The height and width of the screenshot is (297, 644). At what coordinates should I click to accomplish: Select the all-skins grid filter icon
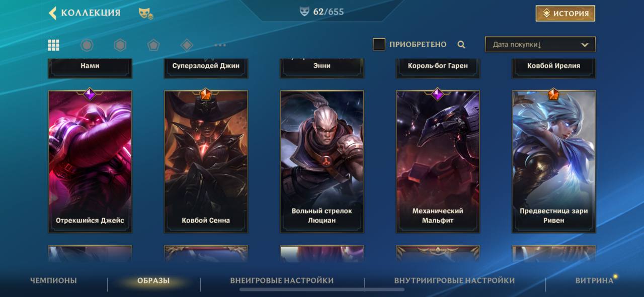click(x=54, y=45)
